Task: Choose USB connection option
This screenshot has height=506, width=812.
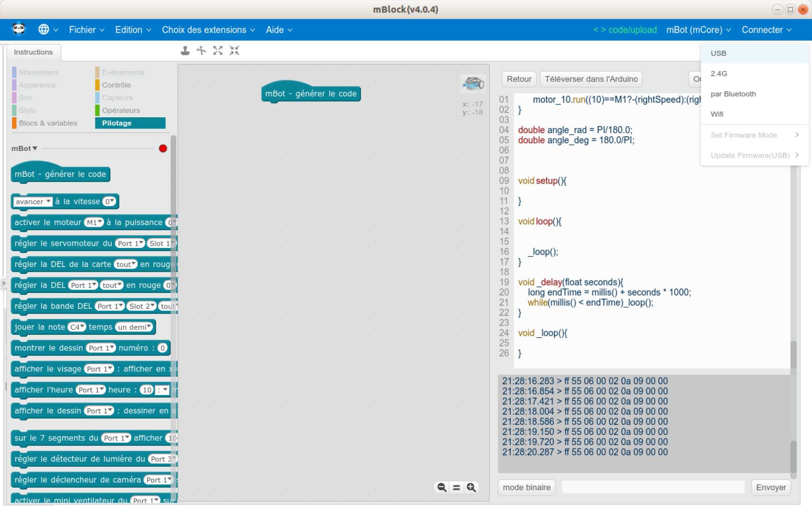Action: (755, 53)
